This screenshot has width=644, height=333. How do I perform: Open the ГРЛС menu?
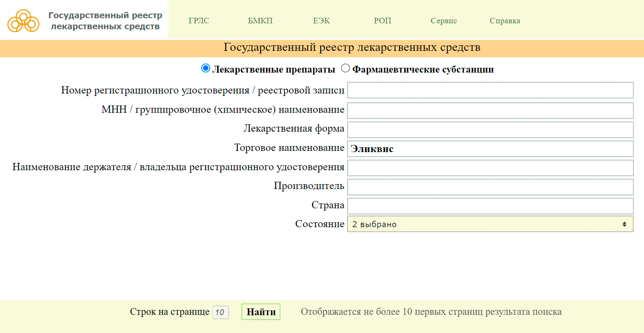[x=199, y=21]
